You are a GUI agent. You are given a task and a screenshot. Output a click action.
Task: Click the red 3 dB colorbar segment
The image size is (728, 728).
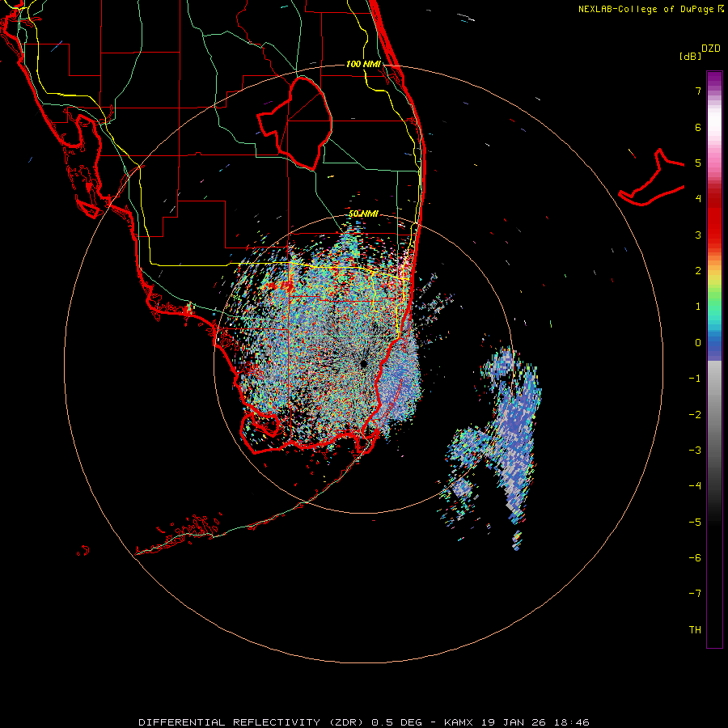714,232
